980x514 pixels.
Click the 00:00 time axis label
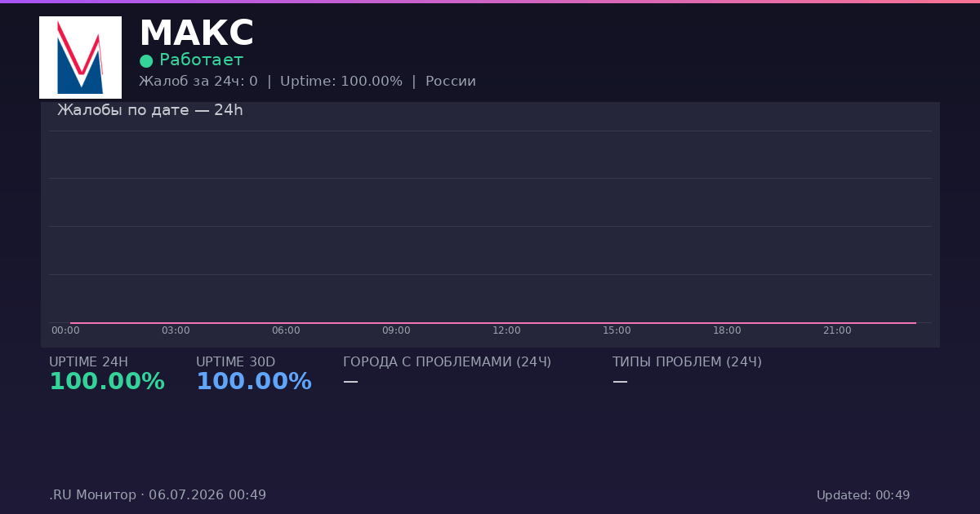[x=65, y=330]
